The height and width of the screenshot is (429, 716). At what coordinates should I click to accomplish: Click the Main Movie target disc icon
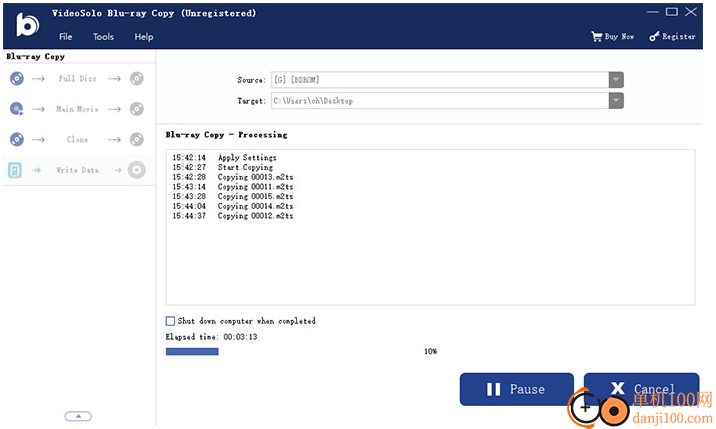click(x=137, y=109)
